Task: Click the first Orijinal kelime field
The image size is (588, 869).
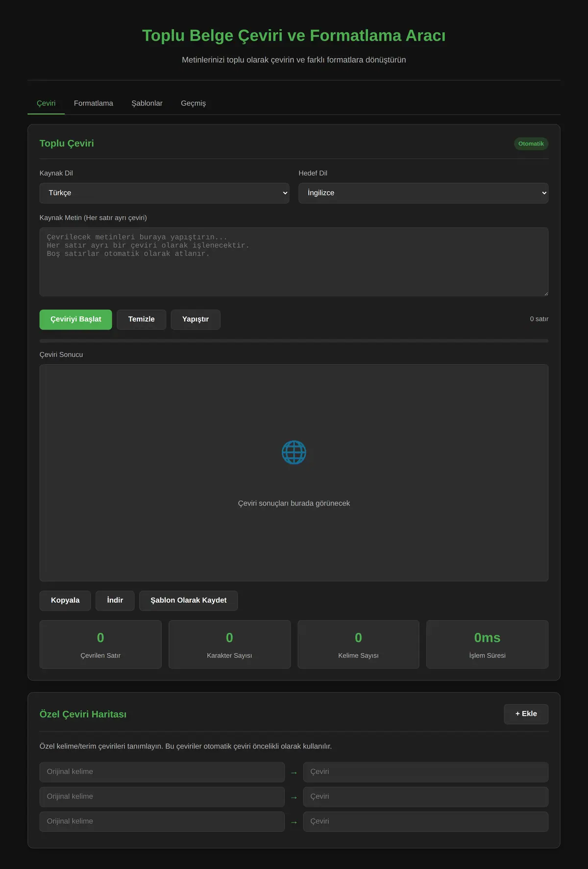Action: tap(162, 772)
